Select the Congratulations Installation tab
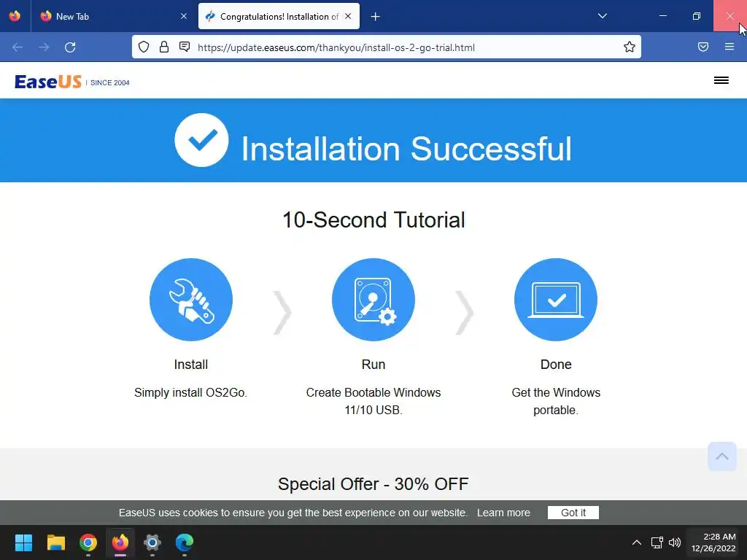 point(279,16)
